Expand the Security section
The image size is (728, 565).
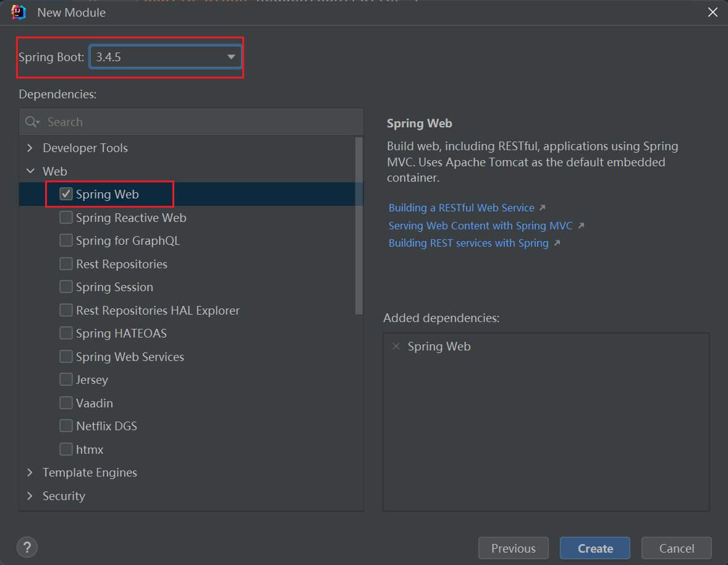click(29, 496)
